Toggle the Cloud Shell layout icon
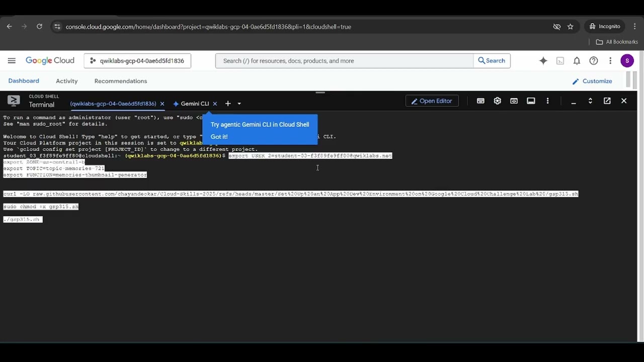 click(531, 101)
